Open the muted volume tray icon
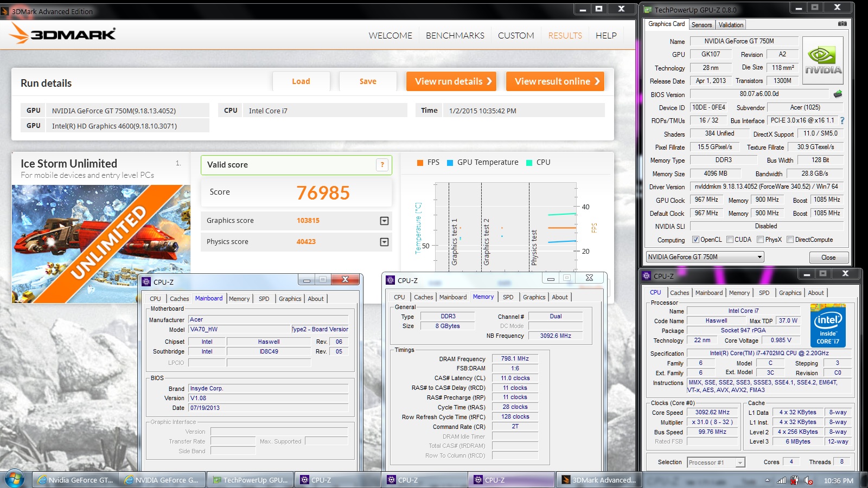The height and width of the screenshot is (488, 868). pos(808,480)
